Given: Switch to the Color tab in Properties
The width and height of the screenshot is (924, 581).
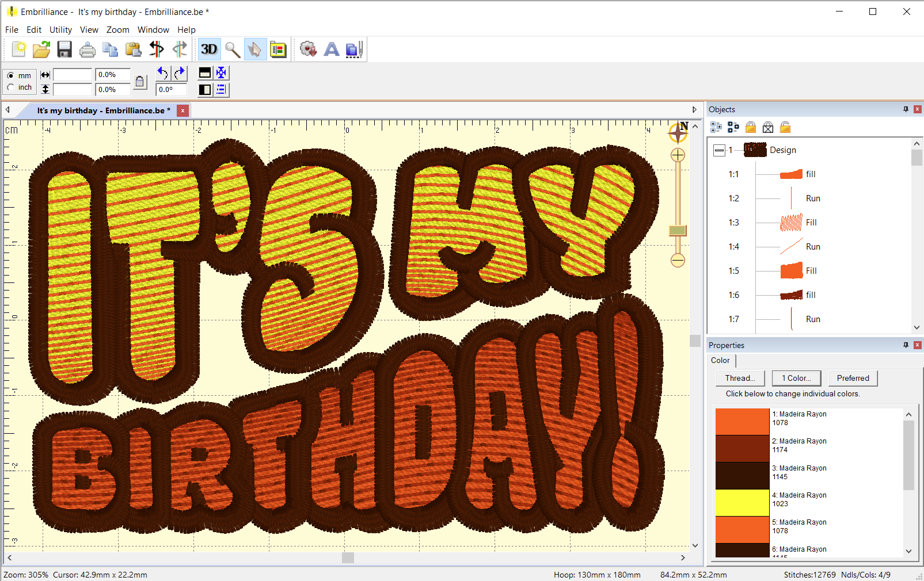Looking at the screenshot, I should click(720, 360).
